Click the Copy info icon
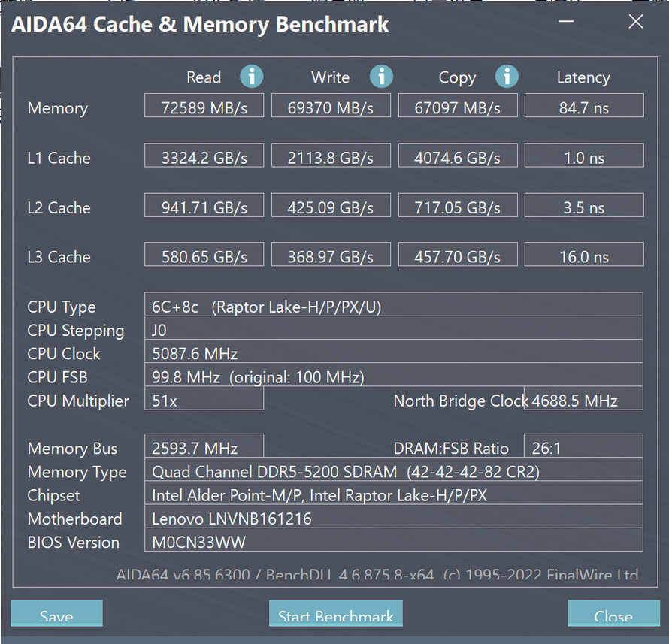The width and height of the screenshot is (669, 644). [507, 77]
